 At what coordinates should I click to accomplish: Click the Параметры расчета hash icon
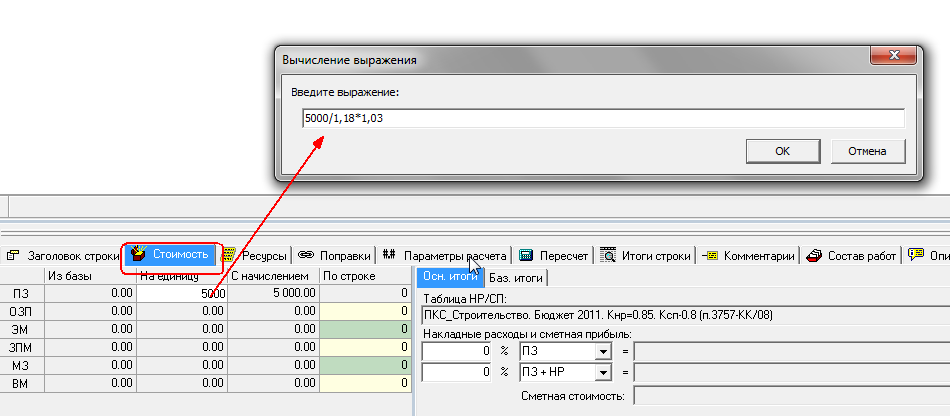[389, 256]
